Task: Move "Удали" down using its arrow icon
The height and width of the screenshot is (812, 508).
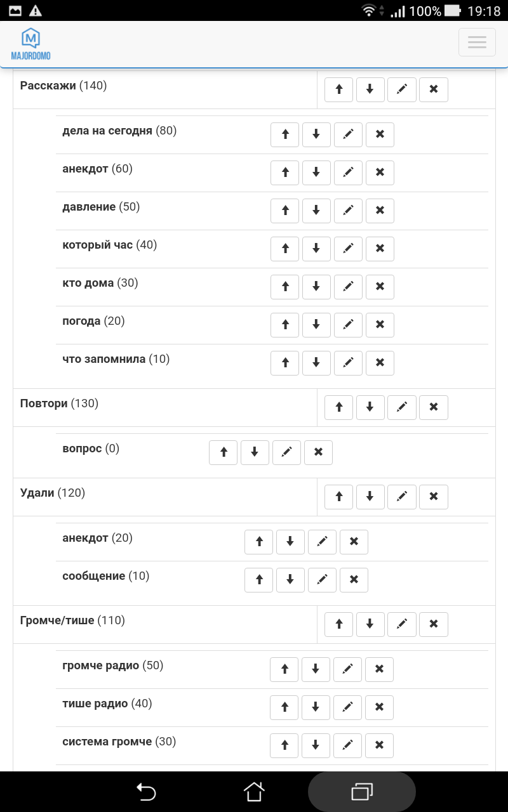Action: point(370,497)
